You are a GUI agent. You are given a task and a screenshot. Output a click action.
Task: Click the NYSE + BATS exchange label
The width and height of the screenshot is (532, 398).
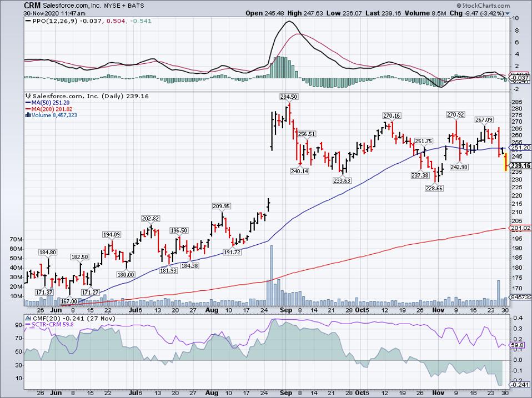[x=124, y=6]
